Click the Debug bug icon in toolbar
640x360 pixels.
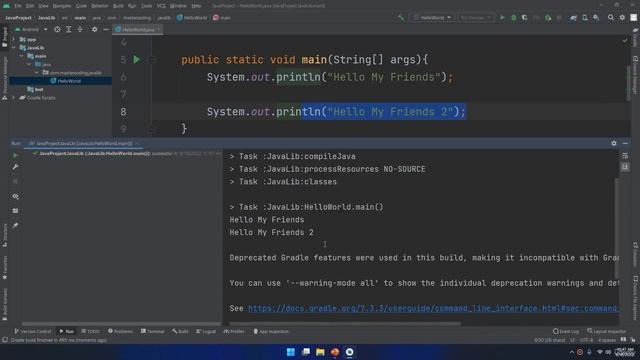click(513, 18)
